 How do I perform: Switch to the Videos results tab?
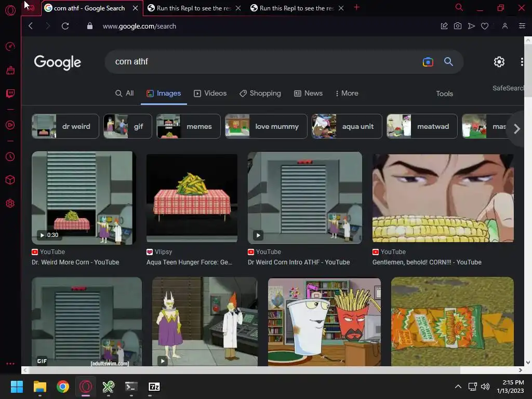click(210, 94)
